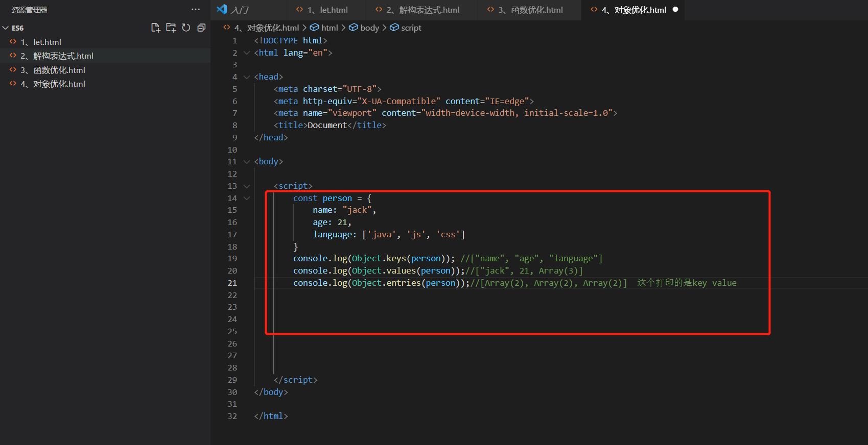Click the closing </html> tag

[271, 416]
